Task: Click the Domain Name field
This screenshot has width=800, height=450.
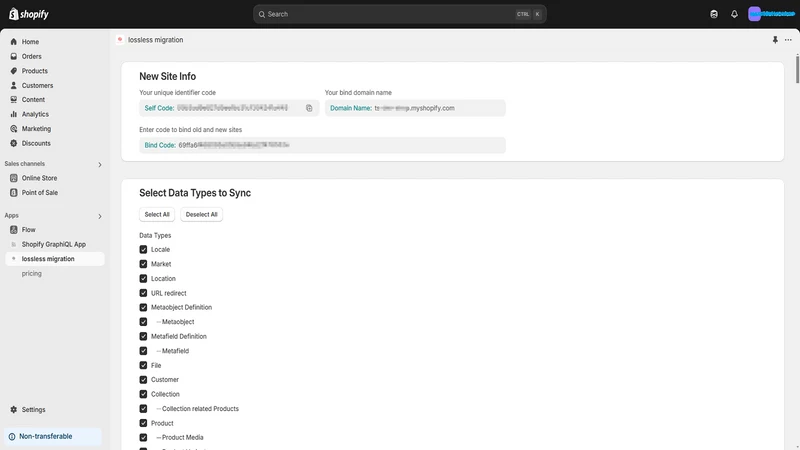Action: point(415,108)
